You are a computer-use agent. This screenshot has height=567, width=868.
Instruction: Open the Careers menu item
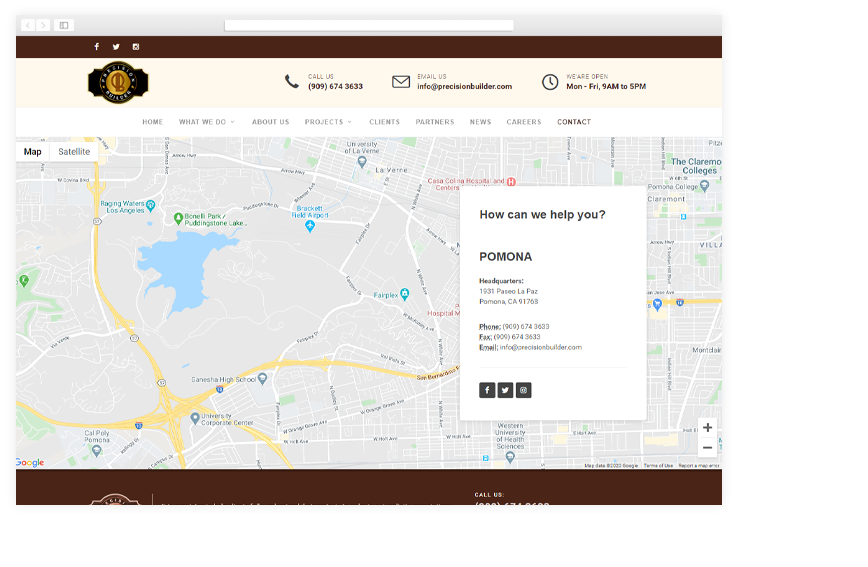pos(524,122)
